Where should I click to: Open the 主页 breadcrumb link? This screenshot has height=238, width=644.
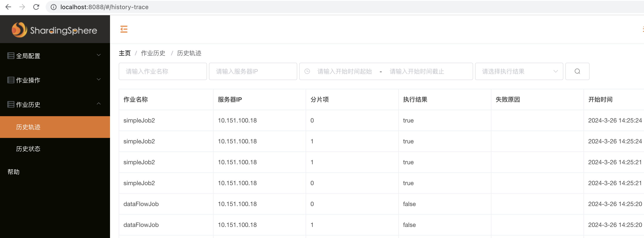[x=125, y=53]
